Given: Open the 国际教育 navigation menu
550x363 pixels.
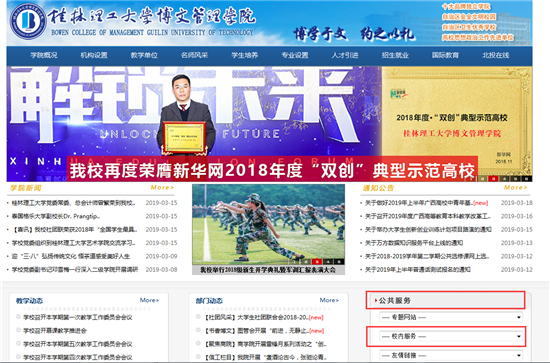Looking at the screenshot, I should (445, 55).
